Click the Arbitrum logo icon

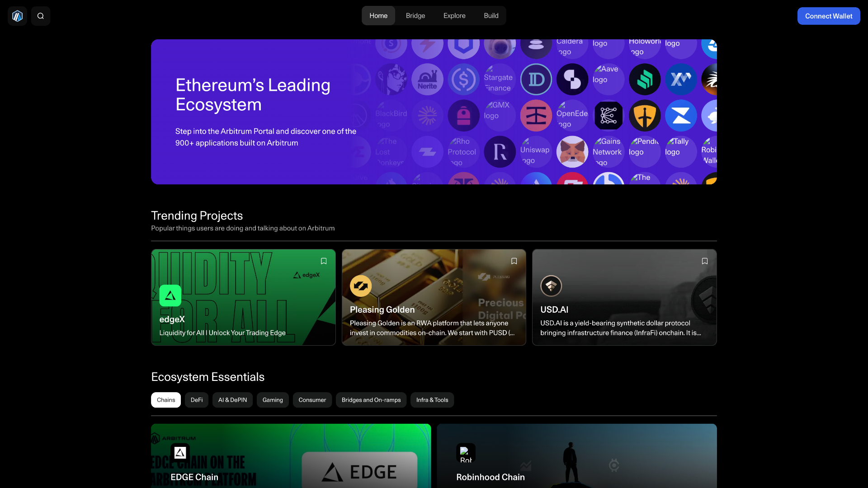pyautogui.click(x=17, y=16)
